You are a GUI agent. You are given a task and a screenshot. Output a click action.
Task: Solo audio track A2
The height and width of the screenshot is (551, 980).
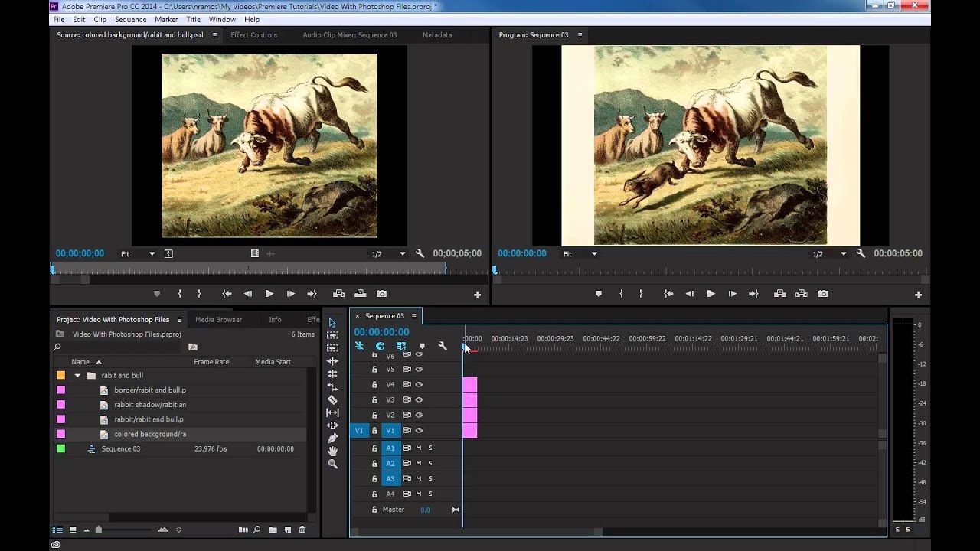(430, 463)
